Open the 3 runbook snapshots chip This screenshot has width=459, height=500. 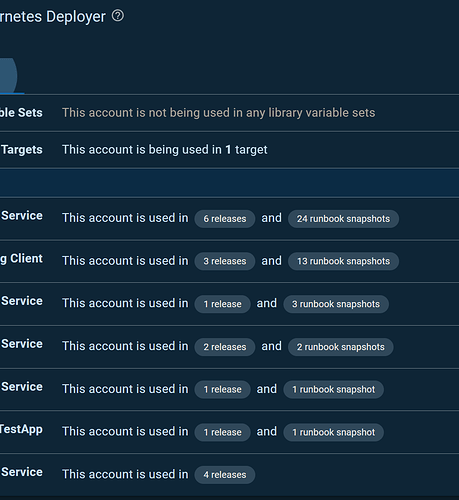[x=336, y=304]
